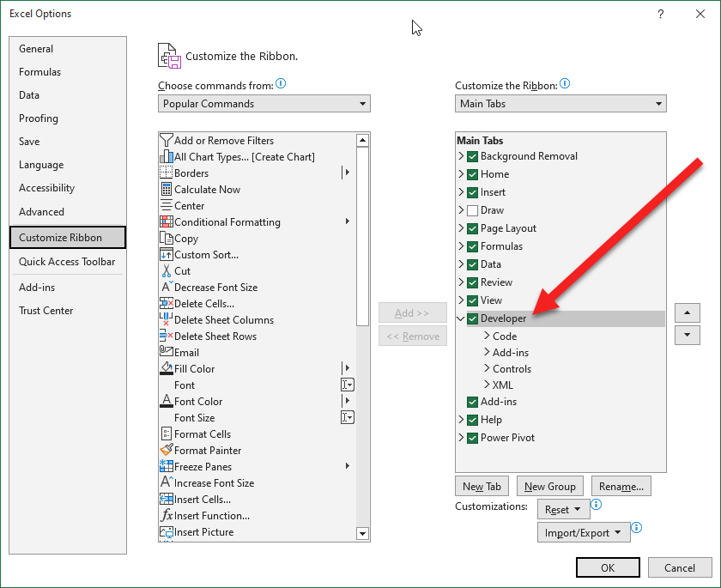721x588 pixels.
Task: Open the Reset customizations dropdown
Action: click(563, 509)
